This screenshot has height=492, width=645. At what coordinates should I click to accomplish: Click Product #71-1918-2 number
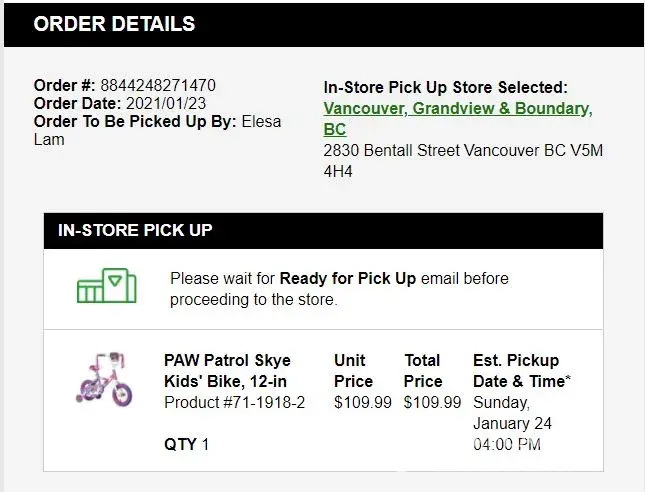234,403
